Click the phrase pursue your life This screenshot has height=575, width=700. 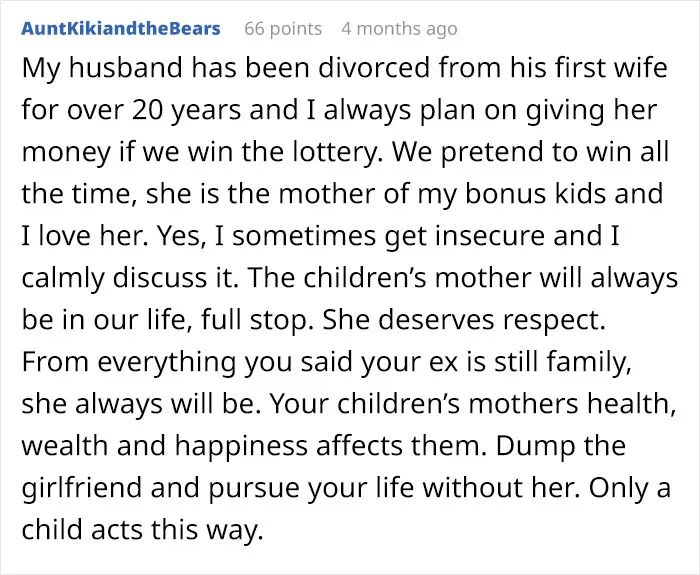point(312,488)
